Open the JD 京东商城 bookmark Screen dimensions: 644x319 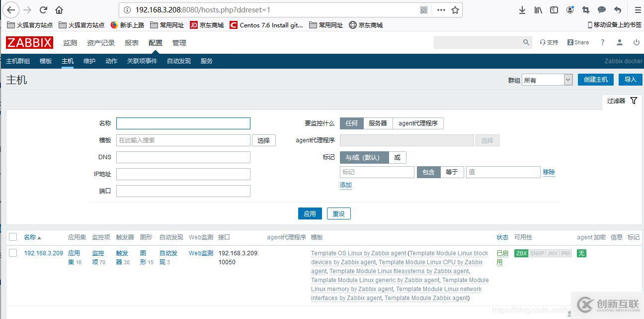(x=207, y=25)
